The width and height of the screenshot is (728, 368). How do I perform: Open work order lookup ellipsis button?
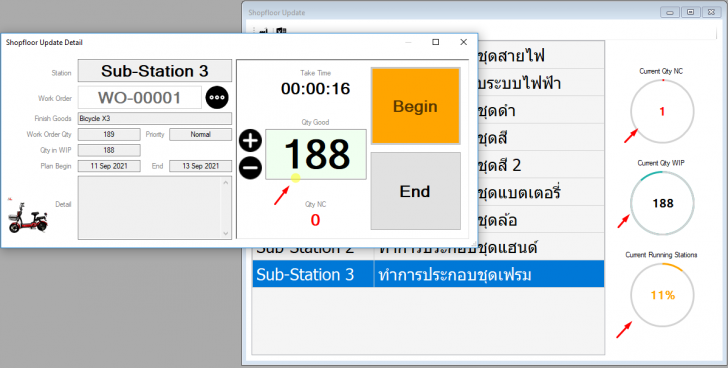[217, 97]
